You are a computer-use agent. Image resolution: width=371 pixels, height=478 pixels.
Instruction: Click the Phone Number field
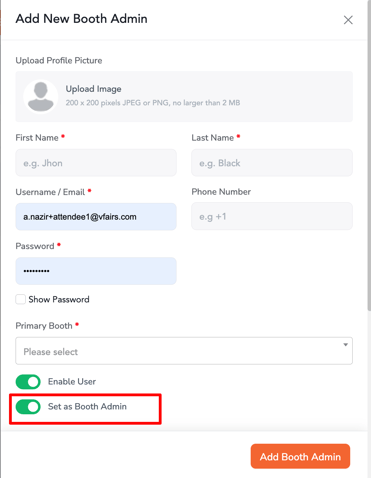(272, 216)
